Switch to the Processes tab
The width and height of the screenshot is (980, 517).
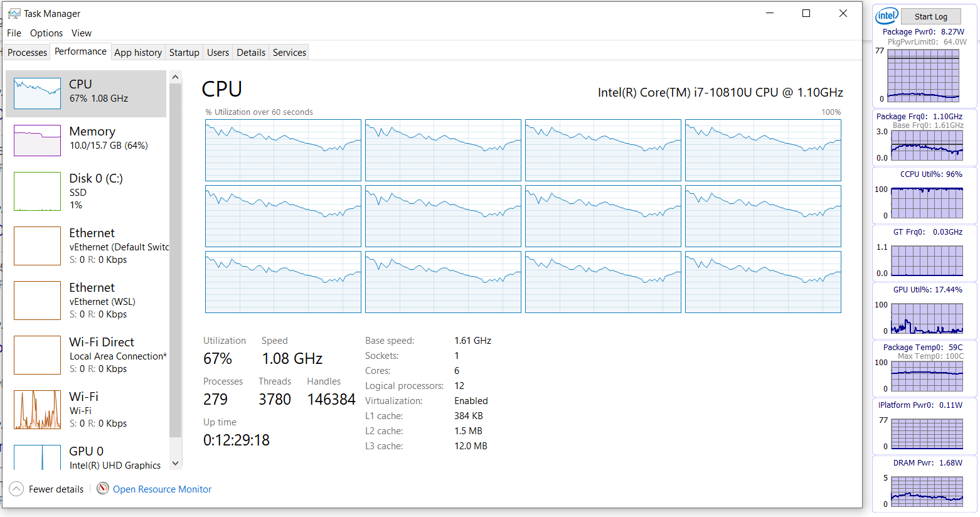click(x=27, y=53)
